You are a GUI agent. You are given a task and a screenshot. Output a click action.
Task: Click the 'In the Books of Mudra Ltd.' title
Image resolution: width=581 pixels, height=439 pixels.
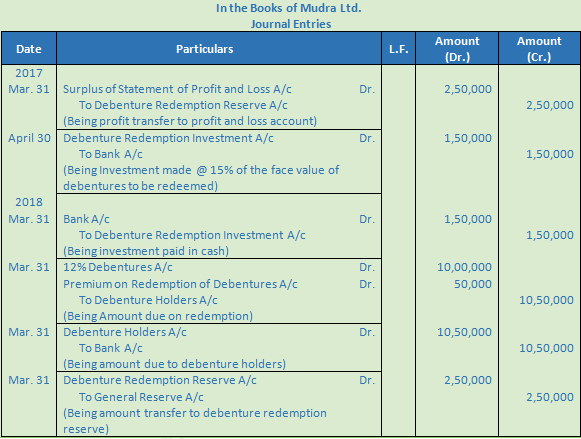(x=289, y=8)
